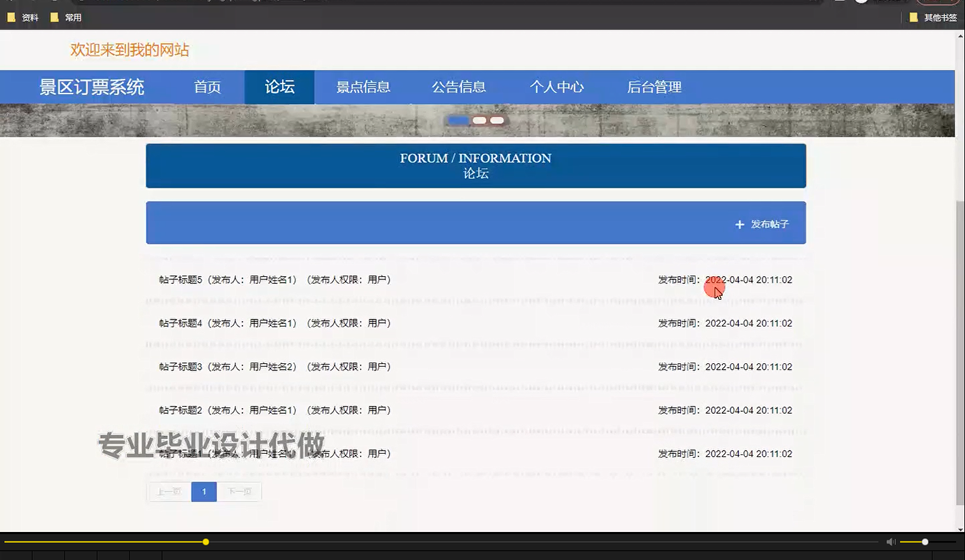Click the plus icon on 发布帖子 button
The image size is (965, 560).
click(739, 224)
